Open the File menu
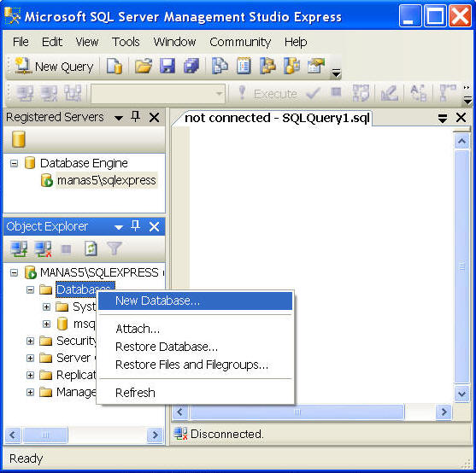 21,42
